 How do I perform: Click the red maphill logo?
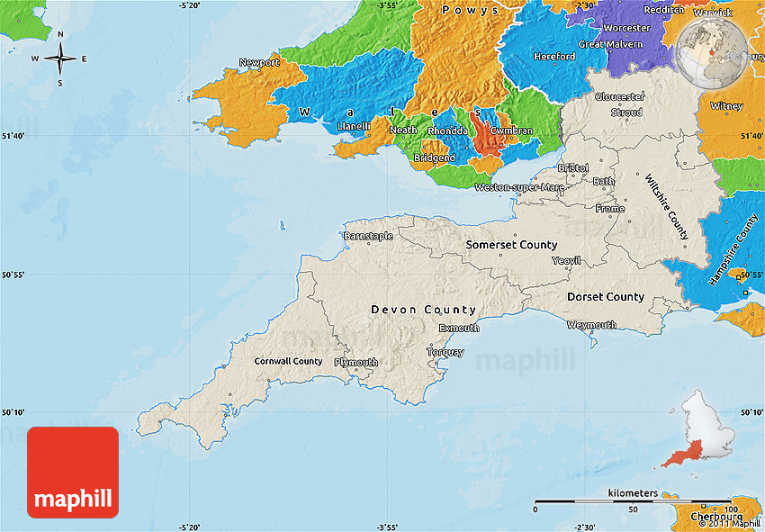[x=73, y=473]
